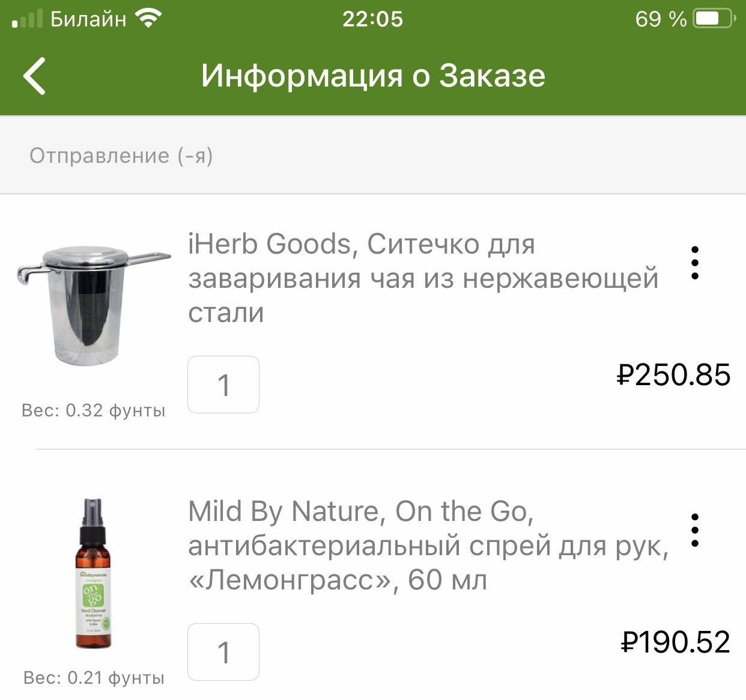Tap the 'Вес: 0.21 фунты' weight label
The width and height of the screenshot is (746, 700).
pyautogui.click(x=93, y=678)
